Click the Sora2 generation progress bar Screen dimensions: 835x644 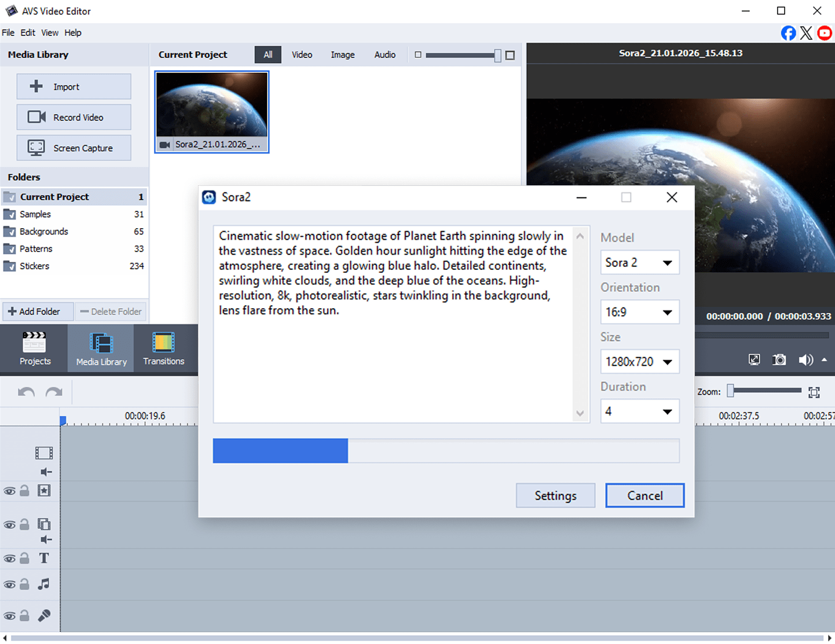coord(446,451)
